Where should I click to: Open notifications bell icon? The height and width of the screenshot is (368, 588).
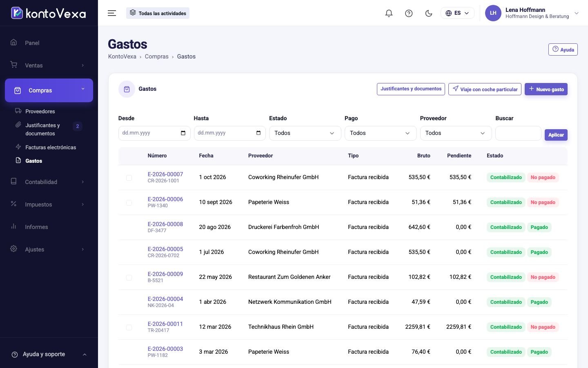389,13
